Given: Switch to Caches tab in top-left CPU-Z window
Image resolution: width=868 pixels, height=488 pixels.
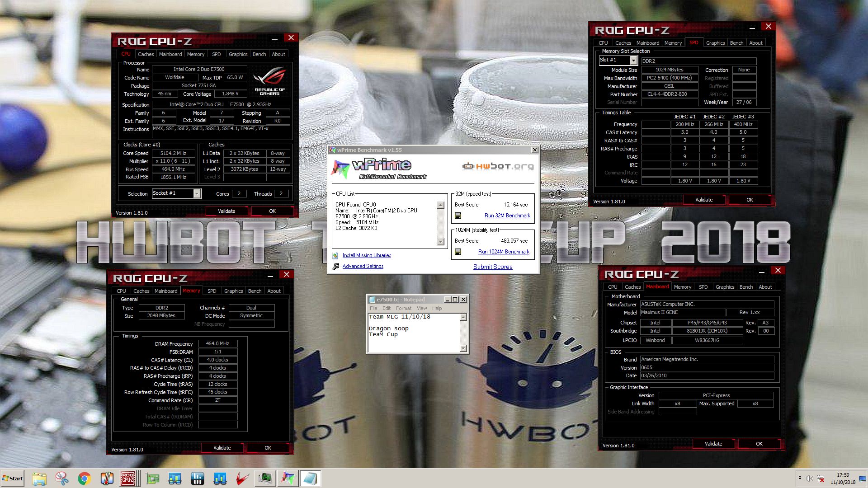Looking at the screenshot, I should click(x=146, y=54).
